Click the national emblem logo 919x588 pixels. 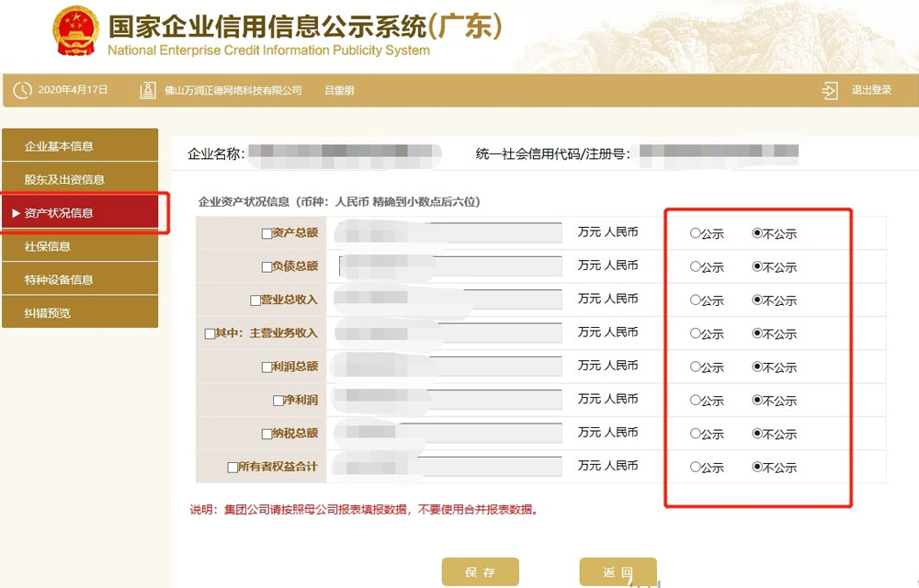(x=75, y=29)
